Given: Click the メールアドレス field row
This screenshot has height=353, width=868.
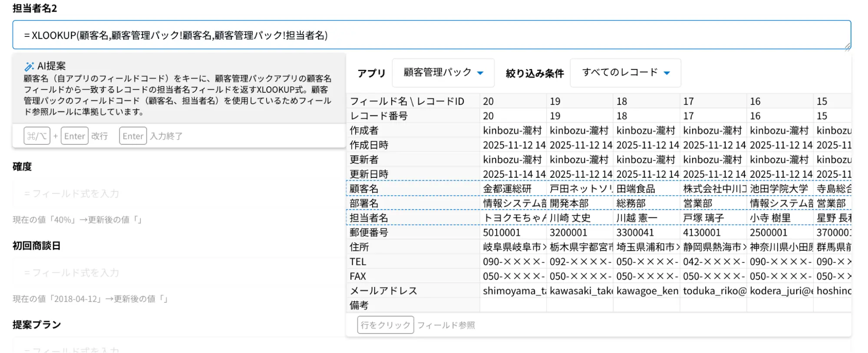Looking at the screenshot, I should click(383, 291).
